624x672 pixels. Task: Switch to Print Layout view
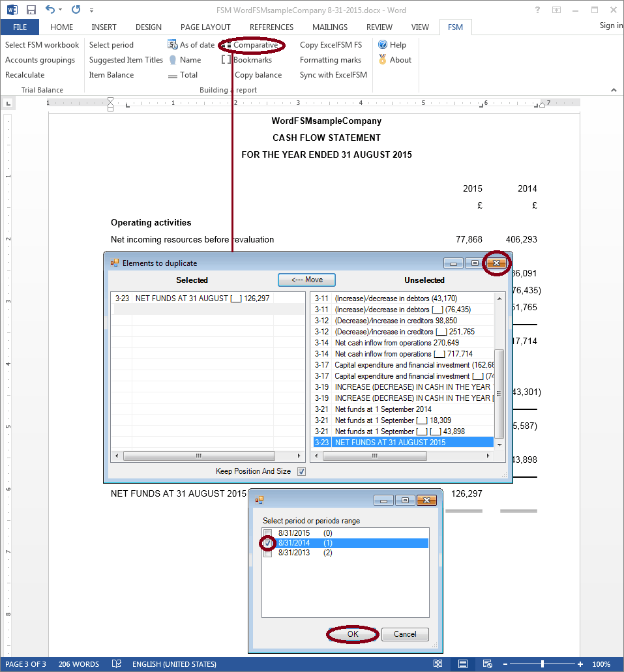[463, 664]
